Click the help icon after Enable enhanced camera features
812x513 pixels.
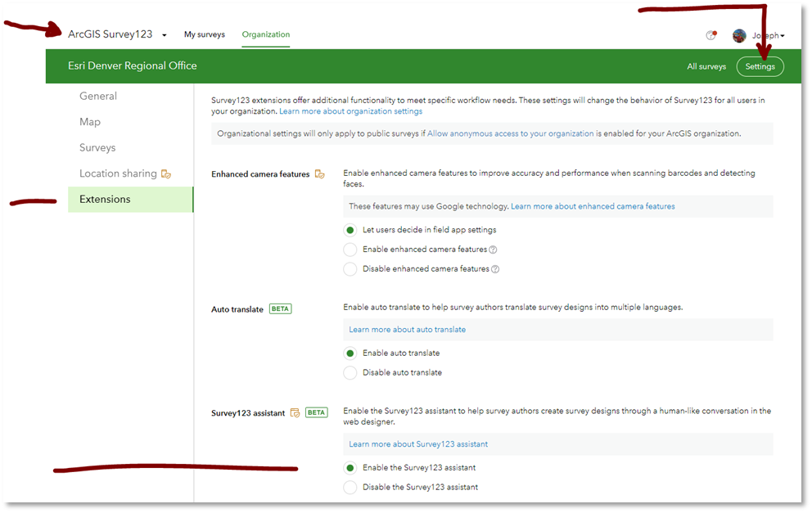tap(493, 250)
